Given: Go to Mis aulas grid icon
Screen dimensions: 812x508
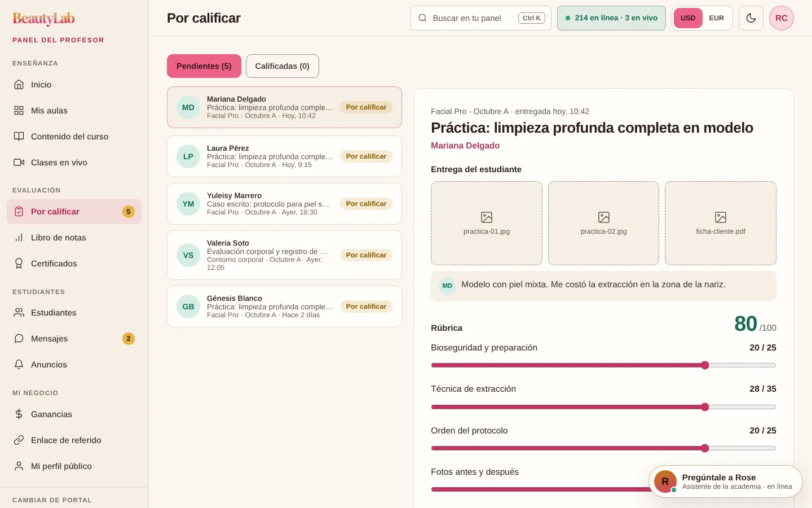Looking at the screenshot, I should (x=19, y=111).
